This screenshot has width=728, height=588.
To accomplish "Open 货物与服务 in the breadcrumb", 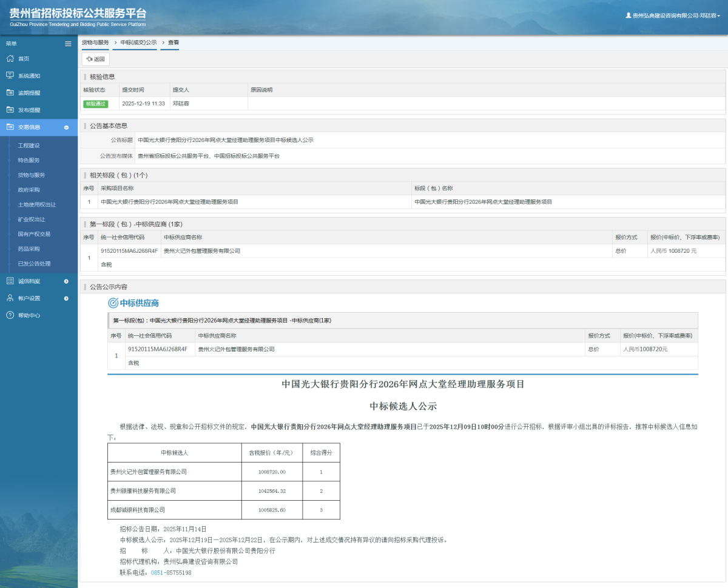I will 95,42.
